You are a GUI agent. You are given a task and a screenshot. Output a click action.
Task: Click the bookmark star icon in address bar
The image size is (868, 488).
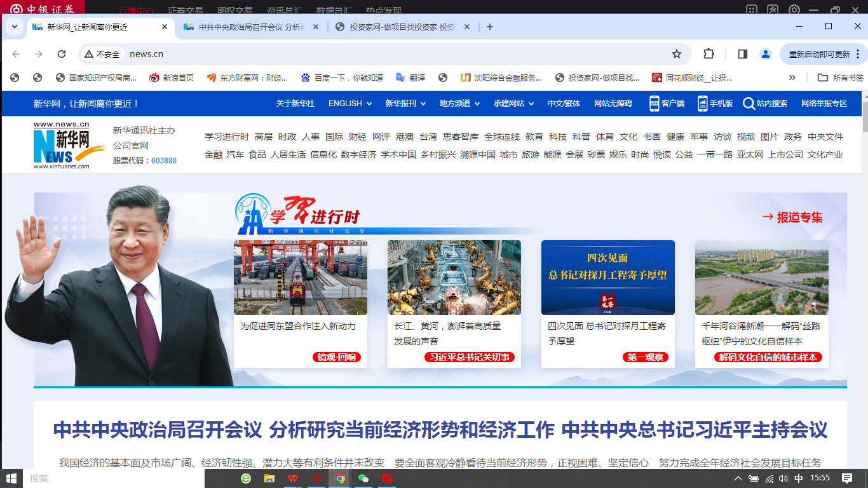pos(677,54)
